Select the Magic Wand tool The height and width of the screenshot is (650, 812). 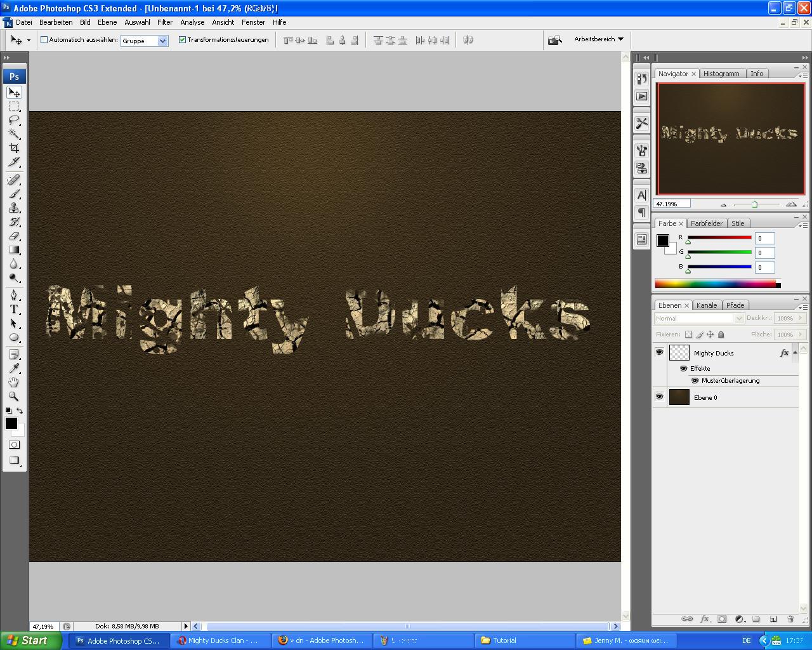tap(14, 134)
